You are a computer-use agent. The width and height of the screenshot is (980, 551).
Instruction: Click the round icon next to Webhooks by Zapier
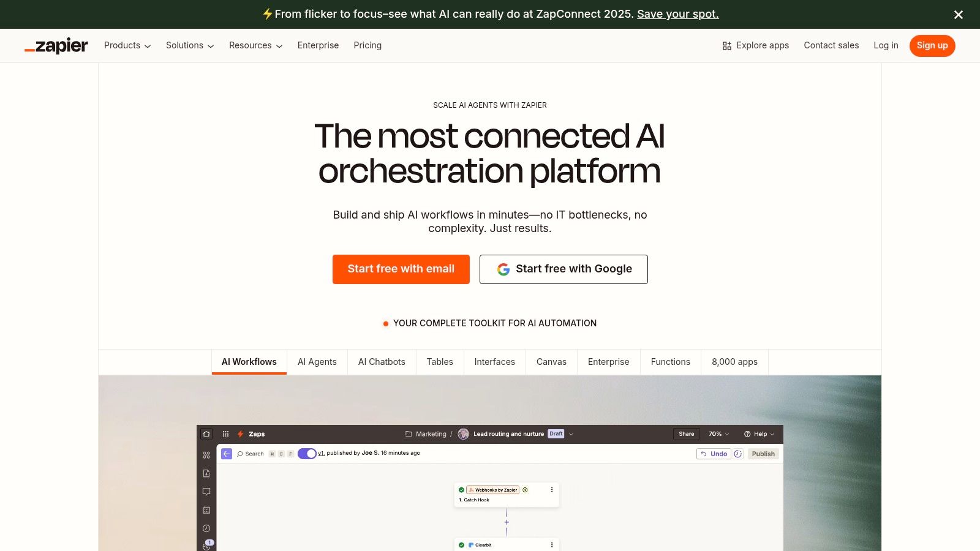point(525,490)
